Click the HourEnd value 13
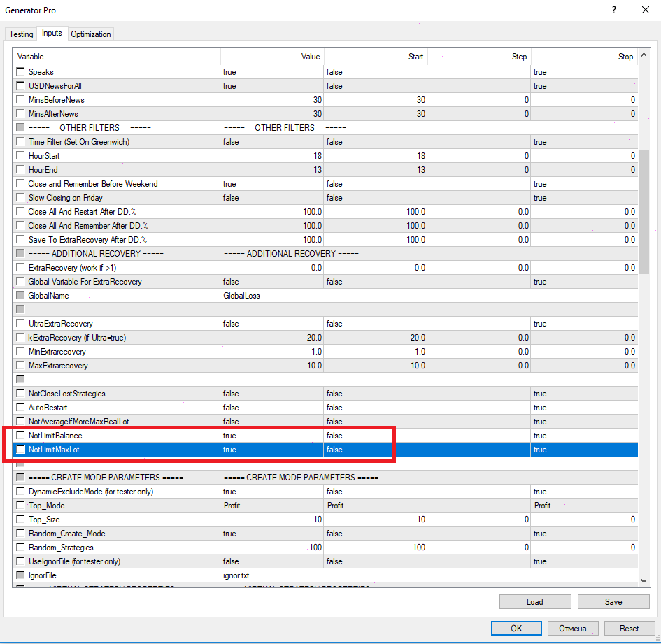Screen dimensions: 661x644 (x=272, y=169)
